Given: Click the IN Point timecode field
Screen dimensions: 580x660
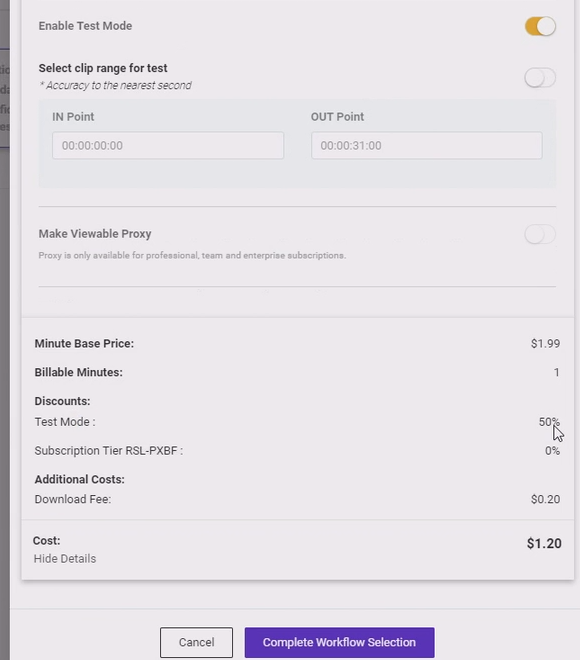Looking at the screenshot, I should click(168, 146).
